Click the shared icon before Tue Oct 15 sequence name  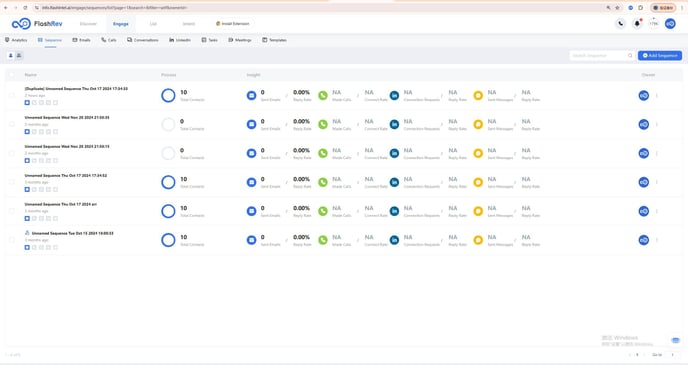(27, 233)
